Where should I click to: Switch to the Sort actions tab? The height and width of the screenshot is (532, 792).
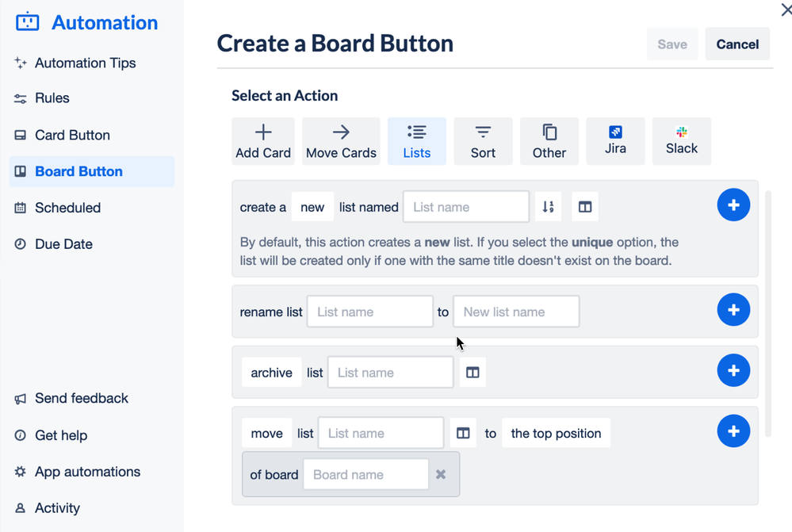[483, 141]
